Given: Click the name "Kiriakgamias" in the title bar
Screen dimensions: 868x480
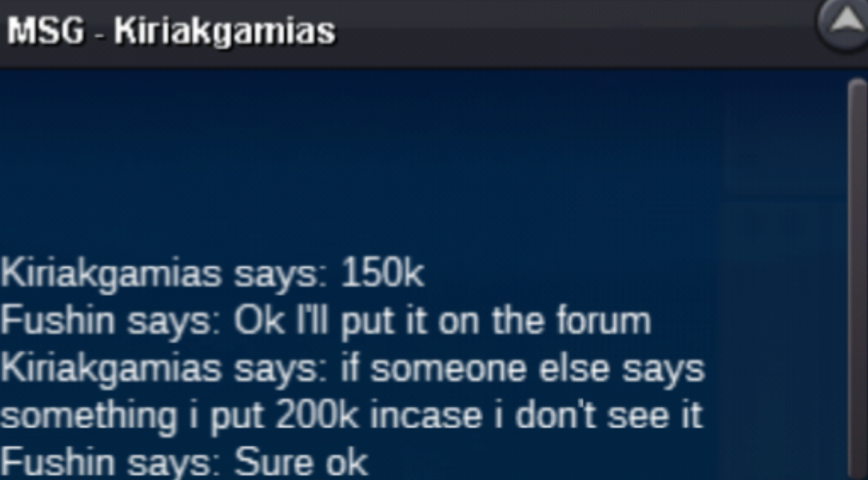Looking at the screenshot, I should 225,32.
